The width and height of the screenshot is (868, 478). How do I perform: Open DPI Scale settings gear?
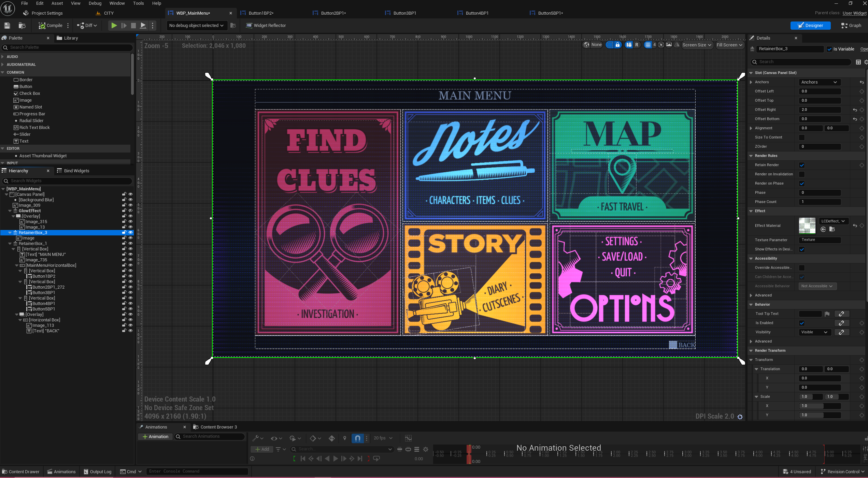[740, 417]
